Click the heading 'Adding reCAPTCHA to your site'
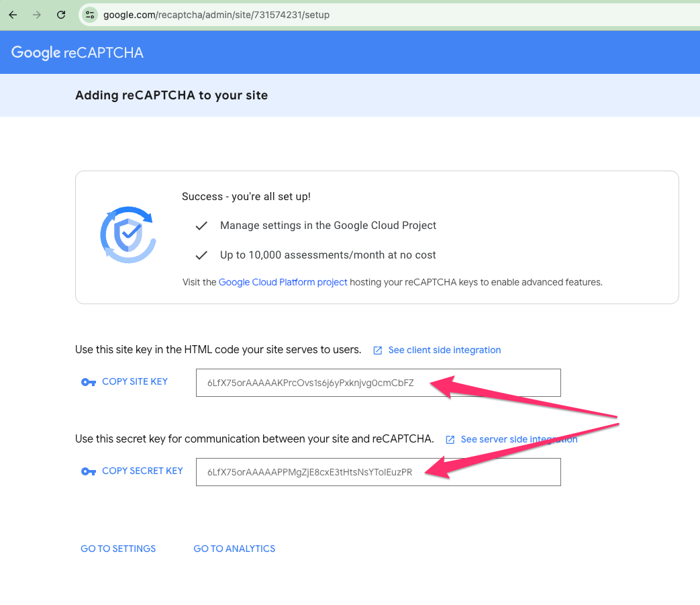 (x=171, y=95)
